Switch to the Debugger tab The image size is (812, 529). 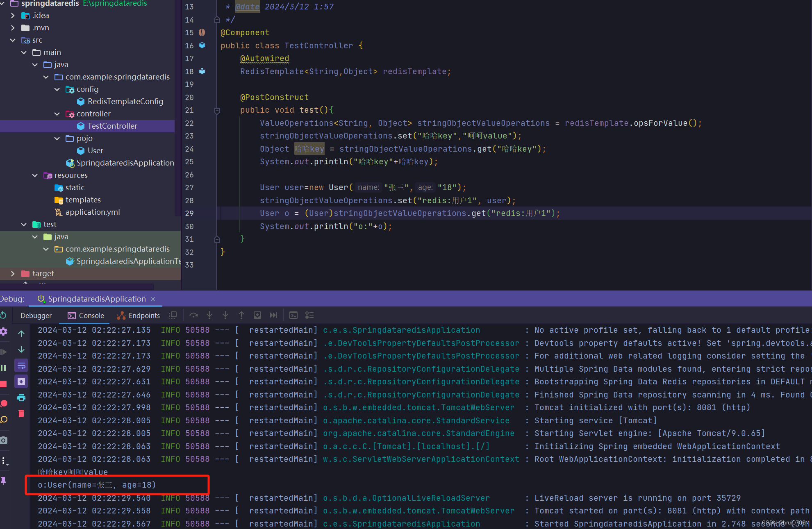36,315
